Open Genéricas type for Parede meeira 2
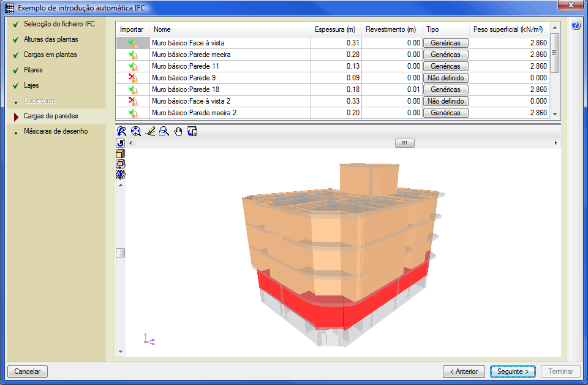The width and height of the screenshot is (588, 385). point(445,113)
